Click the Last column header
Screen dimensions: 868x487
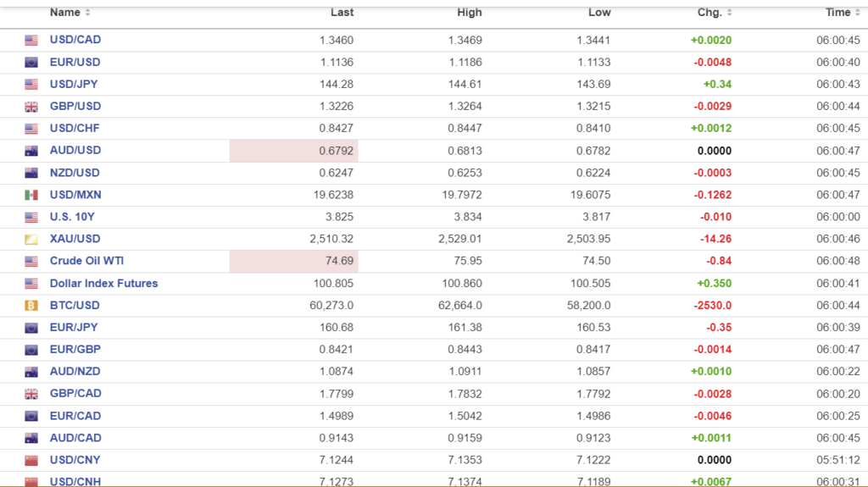pos(342,13)
